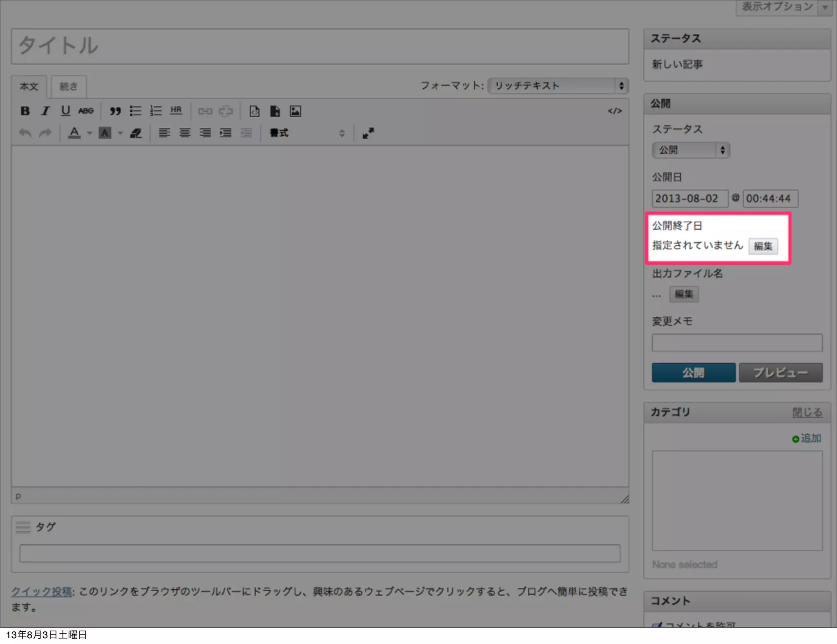This screenshot has height=644, width=837.
Task: Click the タイトル input field
Action: (320, 46)
